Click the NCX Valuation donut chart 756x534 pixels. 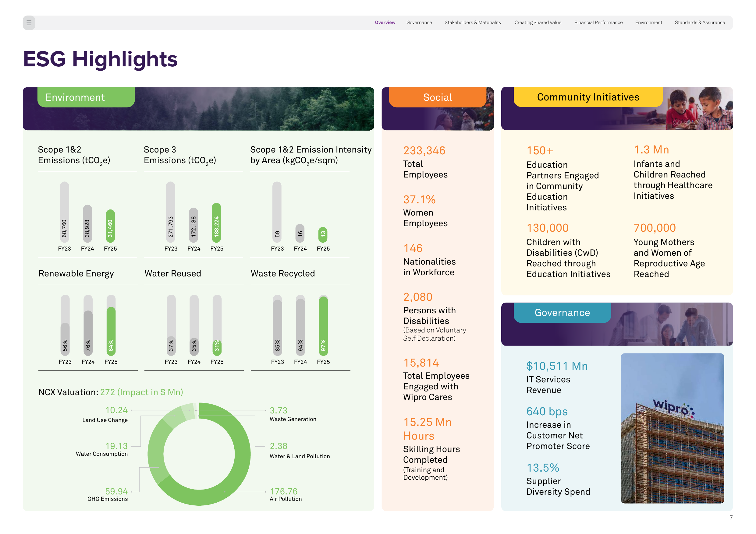click(199, 454)
